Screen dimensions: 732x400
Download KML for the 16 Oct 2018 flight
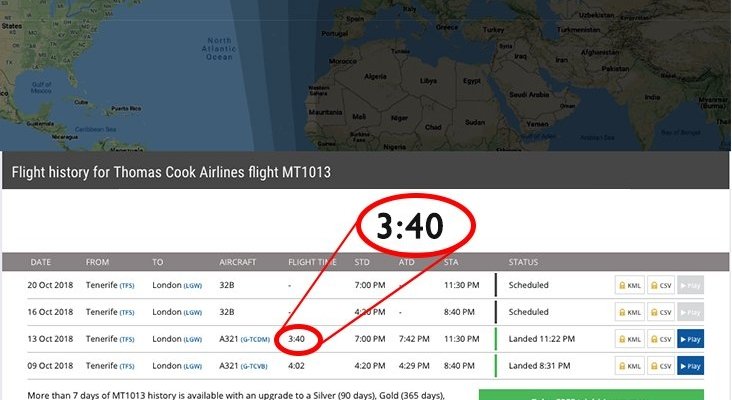[x=630, y=312]
